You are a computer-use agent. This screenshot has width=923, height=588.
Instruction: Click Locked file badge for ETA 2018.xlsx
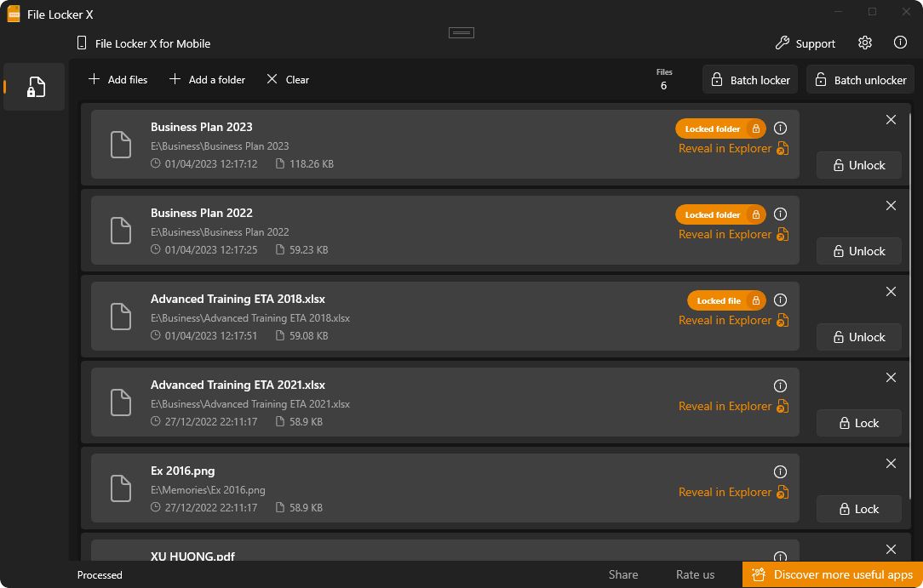[x=726, y=300]
